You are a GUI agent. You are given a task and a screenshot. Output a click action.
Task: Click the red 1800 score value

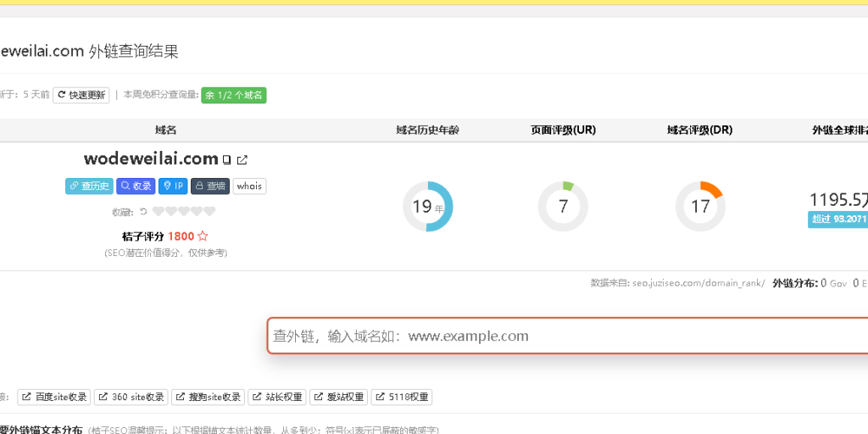[x=181, y=236]
